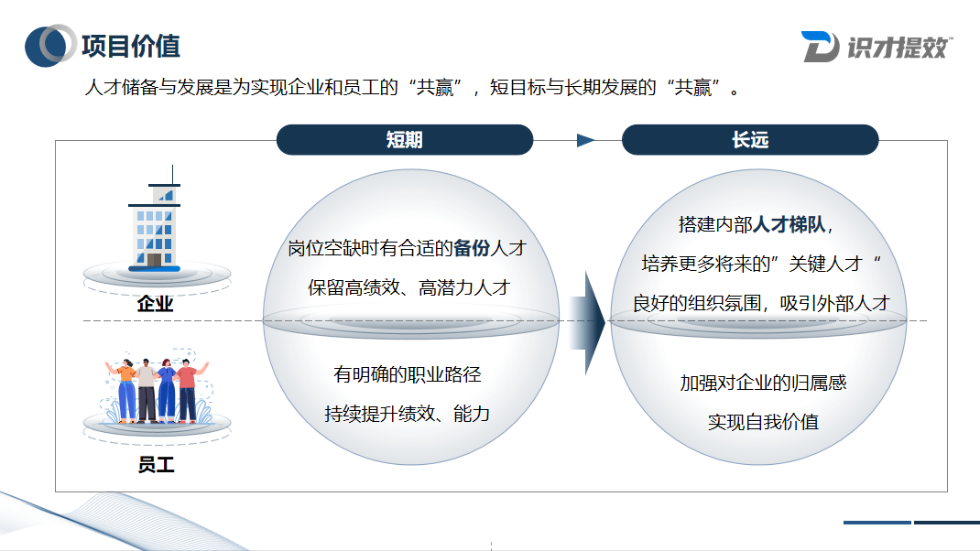The image size is (980, 551).
Task: Click the line 实现自我价值
Action: click(763, 420)
